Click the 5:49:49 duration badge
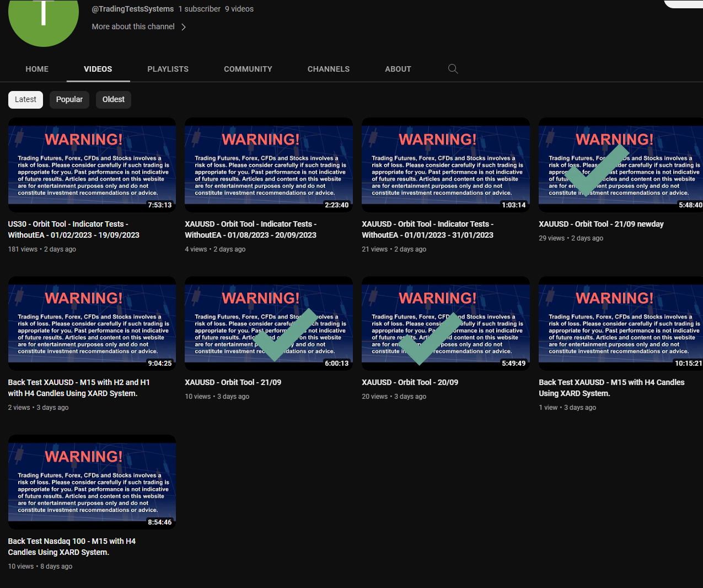The width and height of the screenshot is (703, 588). [514, 364]
